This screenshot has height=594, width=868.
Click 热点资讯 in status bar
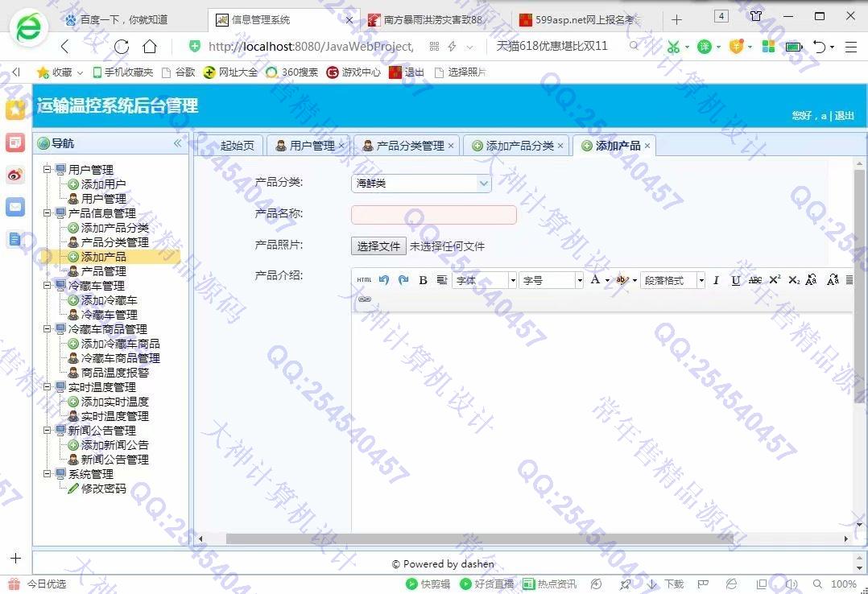point(550,584)
